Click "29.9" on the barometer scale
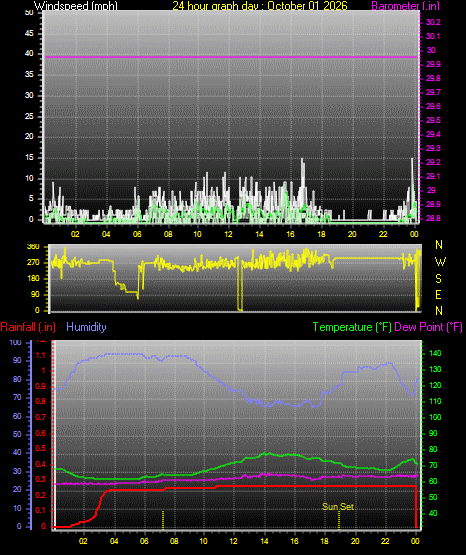Screen dimensions: 466x555 [433, 64]
